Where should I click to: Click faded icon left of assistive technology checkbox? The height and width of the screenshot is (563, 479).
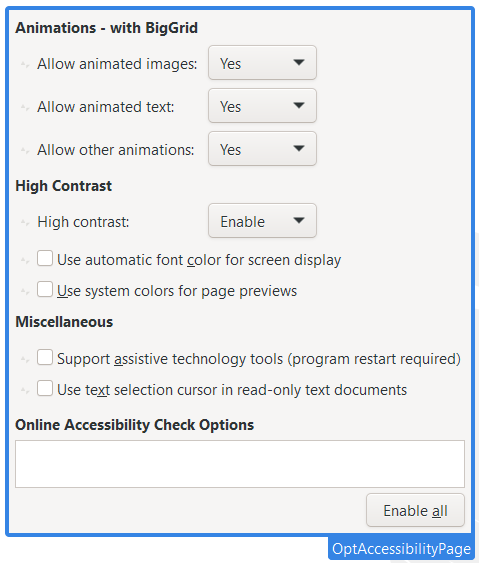coord(25,359)
